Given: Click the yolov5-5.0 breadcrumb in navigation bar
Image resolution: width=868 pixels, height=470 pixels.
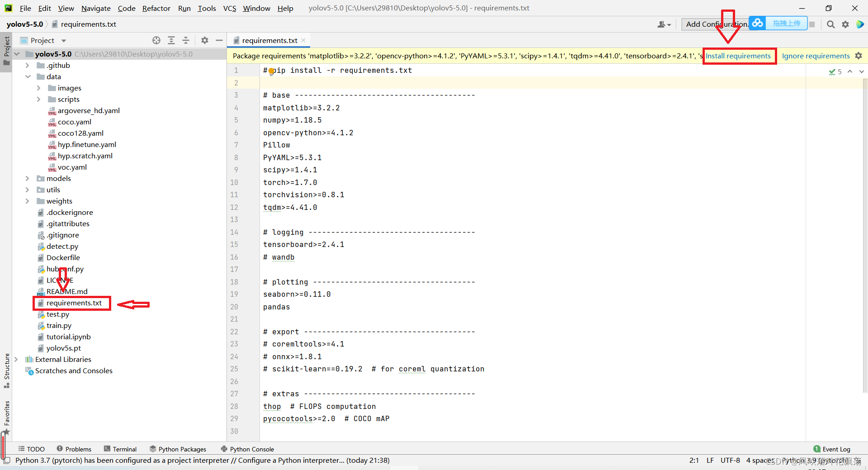Looking at the screenshot, I should (x=25, y=24).
